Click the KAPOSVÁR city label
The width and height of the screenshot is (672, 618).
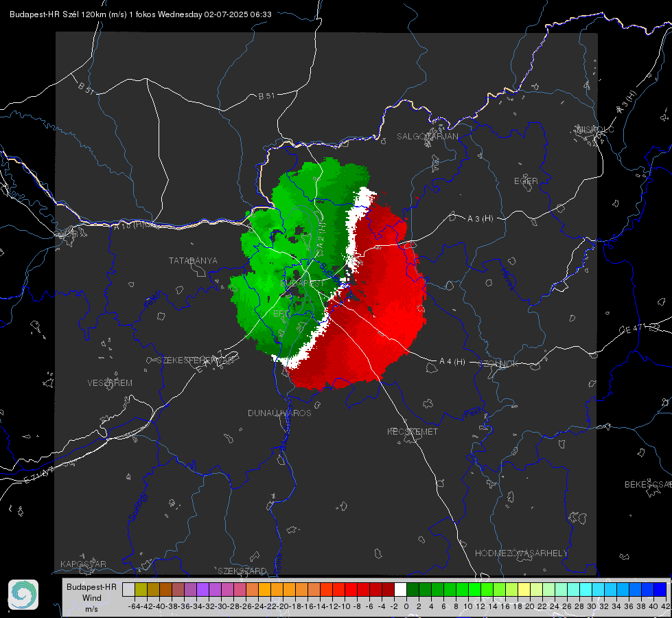click(x=83, y=564)
